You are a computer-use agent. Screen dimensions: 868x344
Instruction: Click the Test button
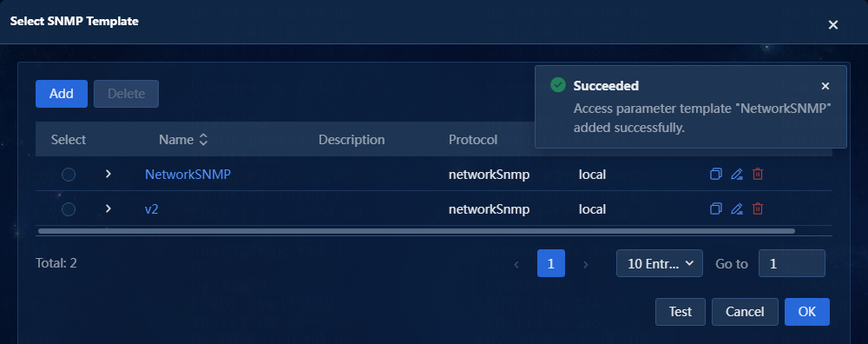(x=681, y=312)
